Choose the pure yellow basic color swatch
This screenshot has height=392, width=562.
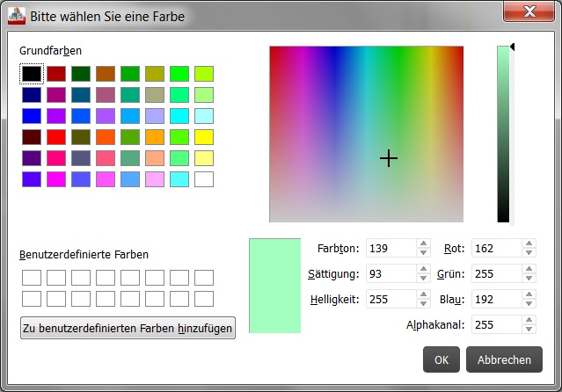(x=203, y=137)
